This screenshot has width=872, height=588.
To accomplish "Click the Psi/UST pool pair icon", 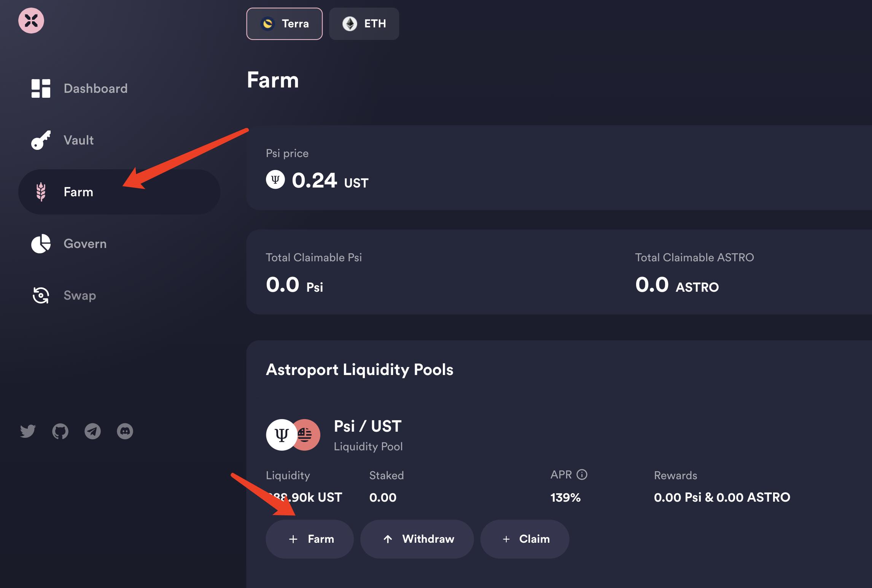I will (293, 435).
